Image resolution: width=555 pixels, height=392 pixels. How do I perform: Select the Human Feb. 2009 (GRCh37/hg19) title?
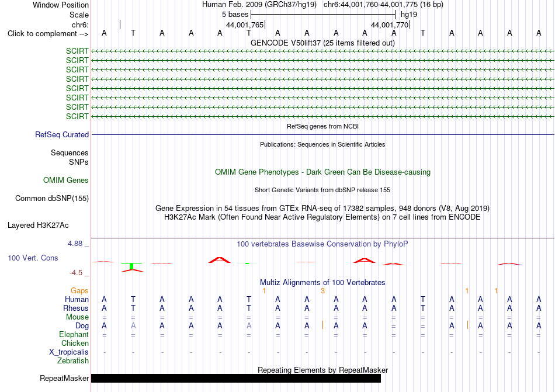point(261,5)
